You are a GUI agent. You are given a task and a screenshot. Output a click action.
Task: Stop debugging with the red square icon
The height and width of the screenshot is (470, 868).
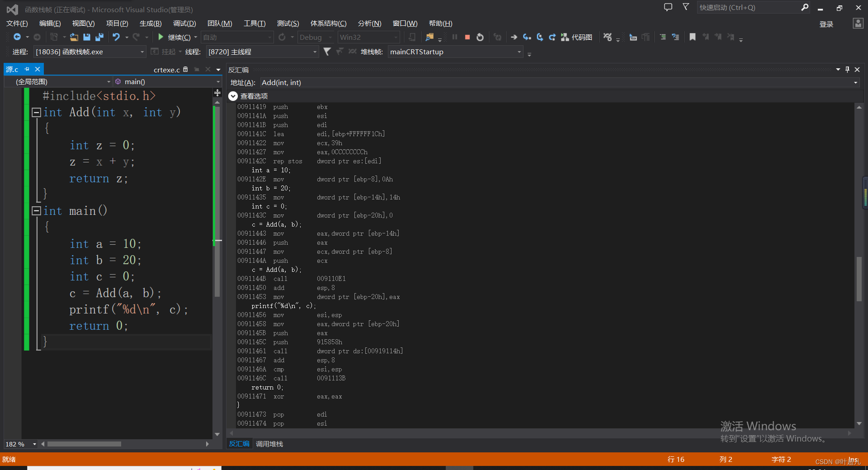click(467, 37)
